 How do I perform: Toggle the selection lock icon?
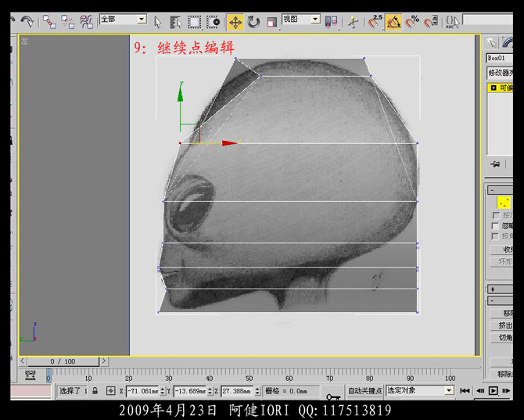point(95,390)
